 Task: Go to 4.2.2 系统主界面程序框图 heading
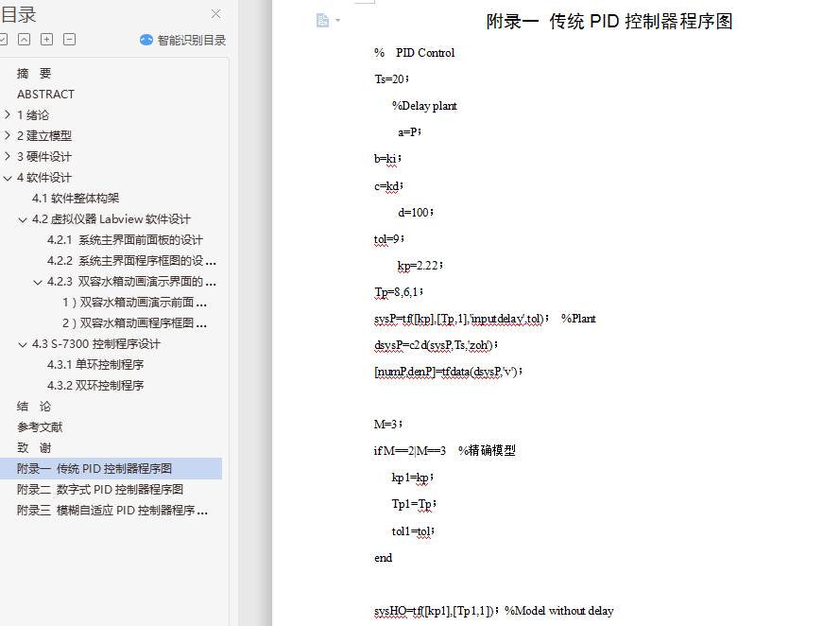[x=131, y=261]
